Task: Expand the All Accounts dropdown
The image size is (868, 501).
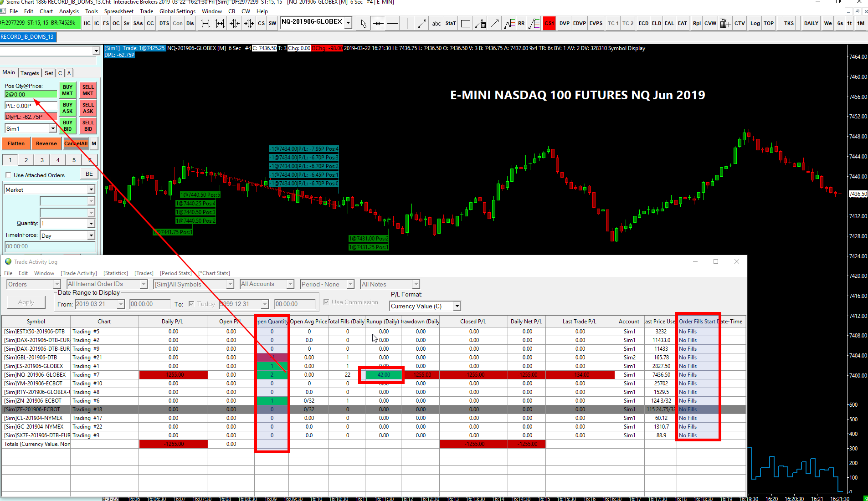Action: coord(290,284)
